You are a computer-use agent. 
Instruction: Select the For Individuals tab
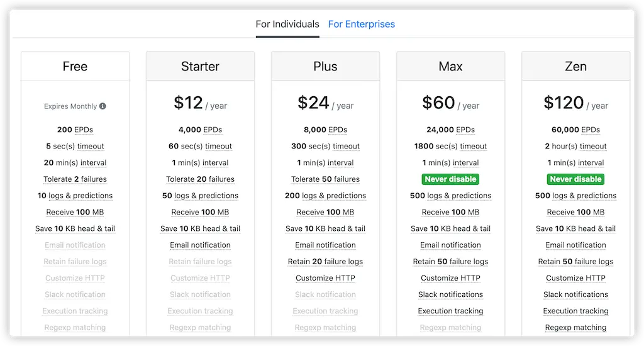click(287, 25)
